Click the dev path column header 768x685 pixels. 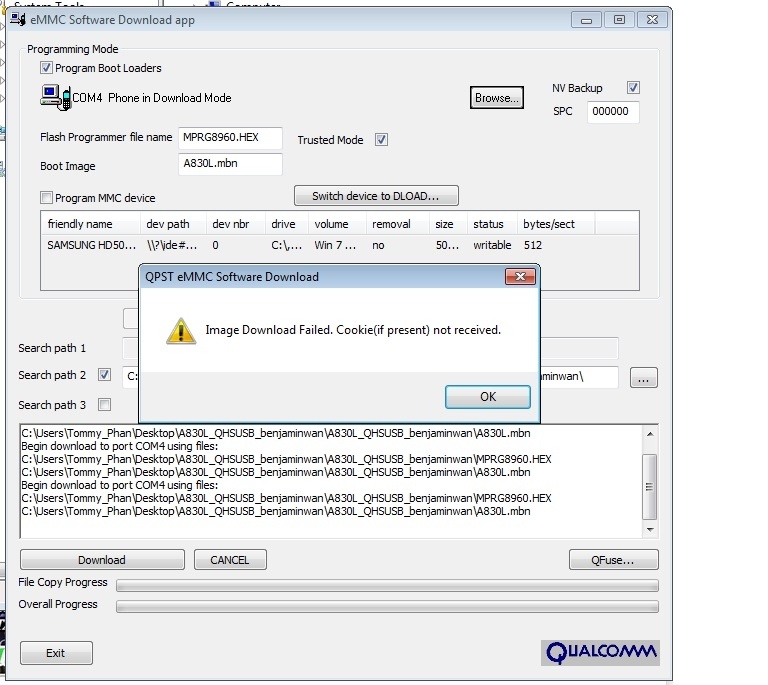(x=173, y=224)
